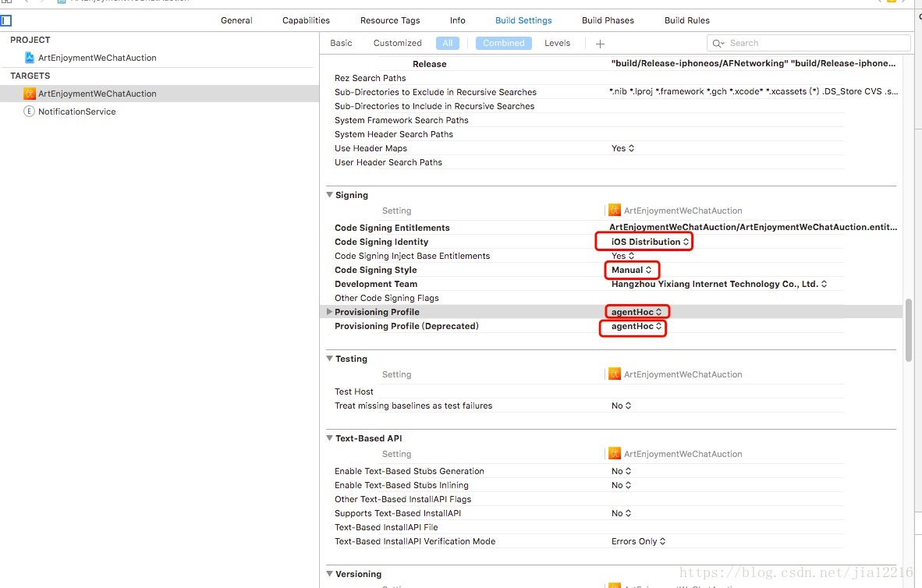Select Sub-Directories to Exclude in Recursive Searches
This screenshot has width=922, height=588.
(435, 92)
